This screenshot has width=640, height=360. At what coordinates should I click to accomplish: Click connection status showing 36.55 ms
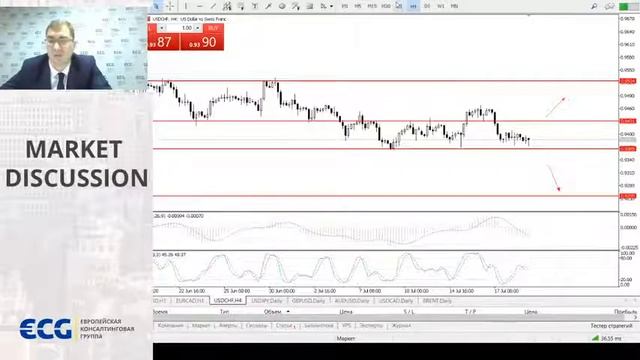606,338
